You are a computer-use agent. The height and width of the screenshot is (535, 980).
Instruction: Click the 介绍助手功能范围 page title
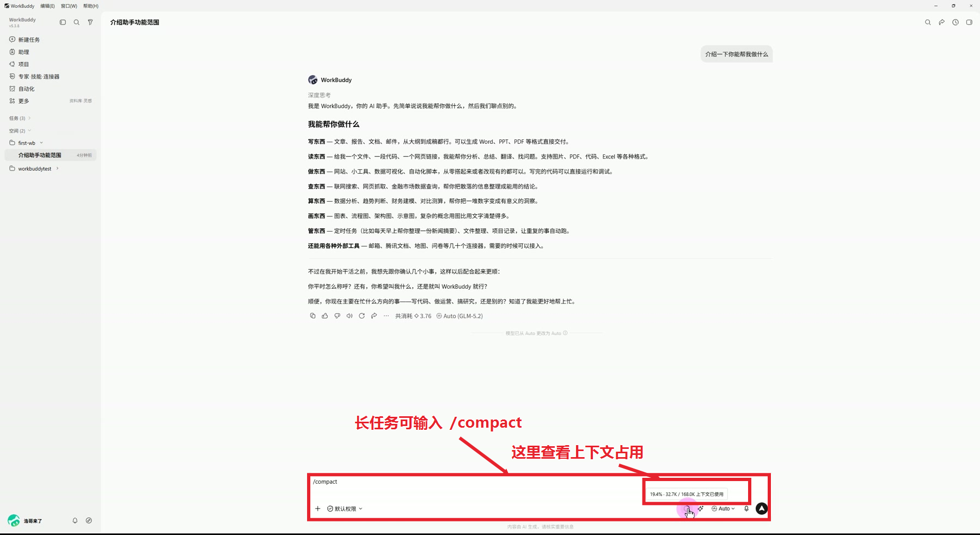[134, 22]
